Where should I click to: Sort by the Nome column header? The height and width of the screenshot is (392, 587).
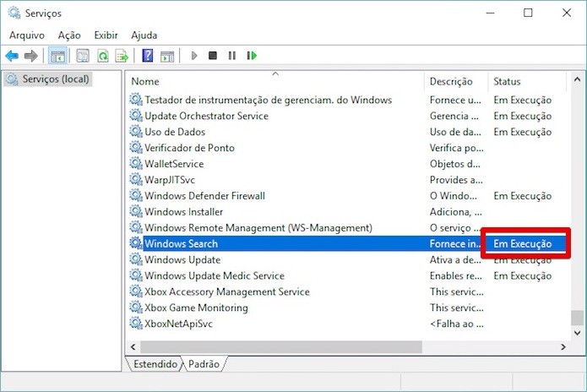click(145, 82)
